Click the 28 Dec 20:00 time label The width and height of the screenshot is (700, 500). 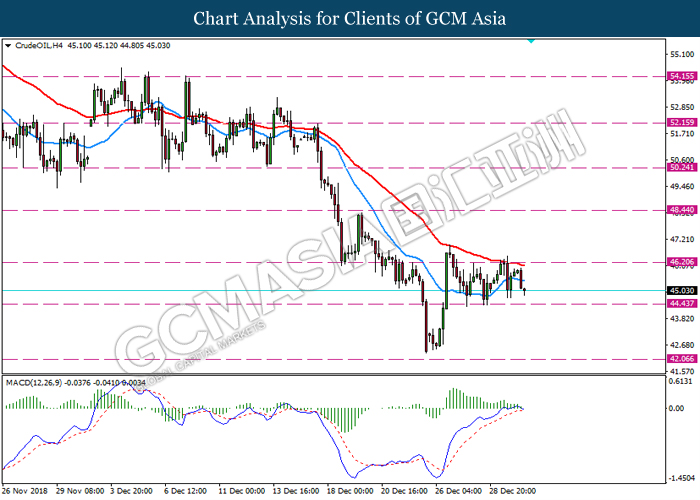click(x=513, y=491)
